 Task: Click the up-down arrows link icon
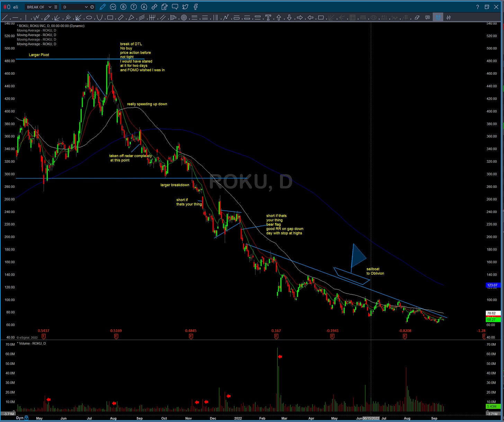(154, 7)
